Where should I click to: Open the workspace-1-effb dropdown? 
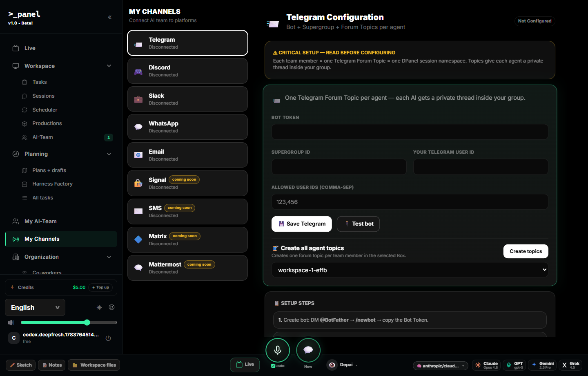pos(410,270)
